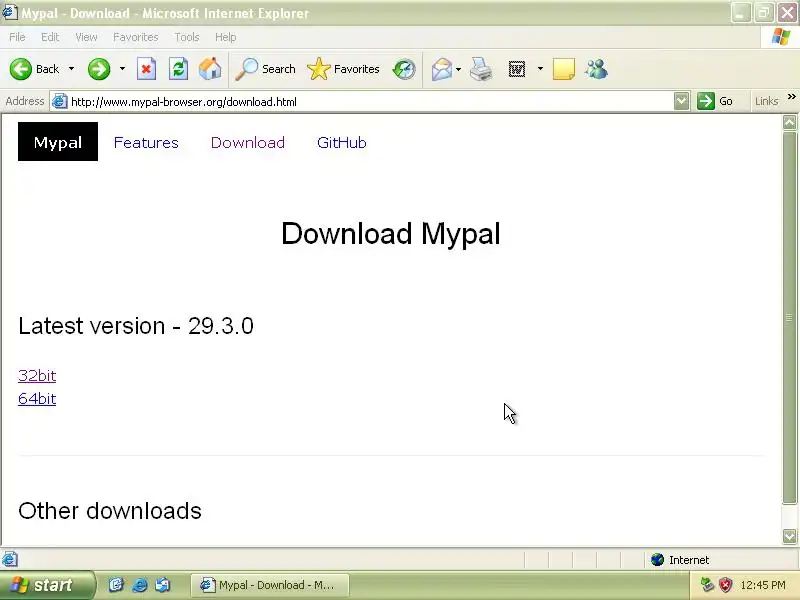Click the Edit with Word icon
Screen dimensions: 800x600
pyautogui.click(x=517, y=69)
